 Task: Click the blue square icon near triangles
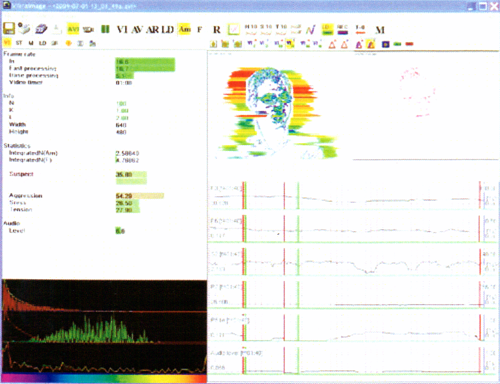[x=386, y=44]
